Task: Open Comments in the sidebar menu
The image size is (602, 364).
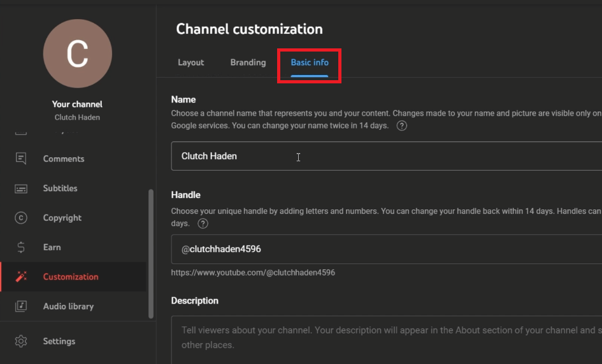Action: (64, 158)
